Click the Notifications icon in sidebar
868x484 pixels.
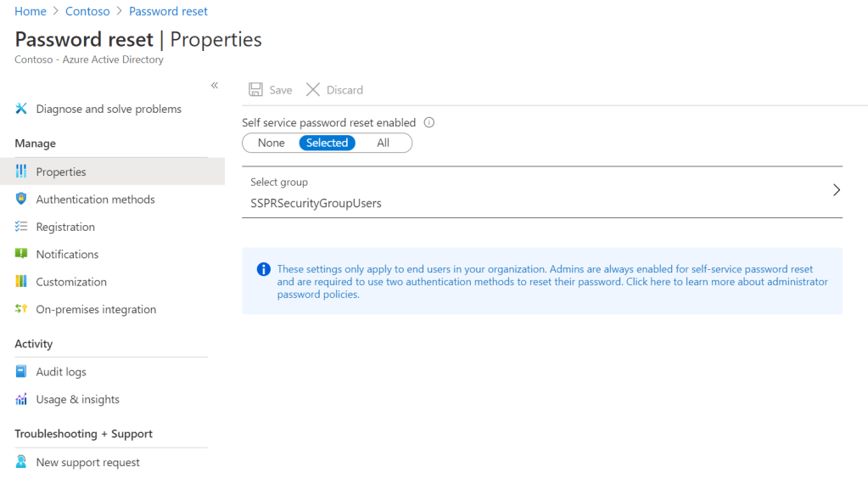pos(21,254)
